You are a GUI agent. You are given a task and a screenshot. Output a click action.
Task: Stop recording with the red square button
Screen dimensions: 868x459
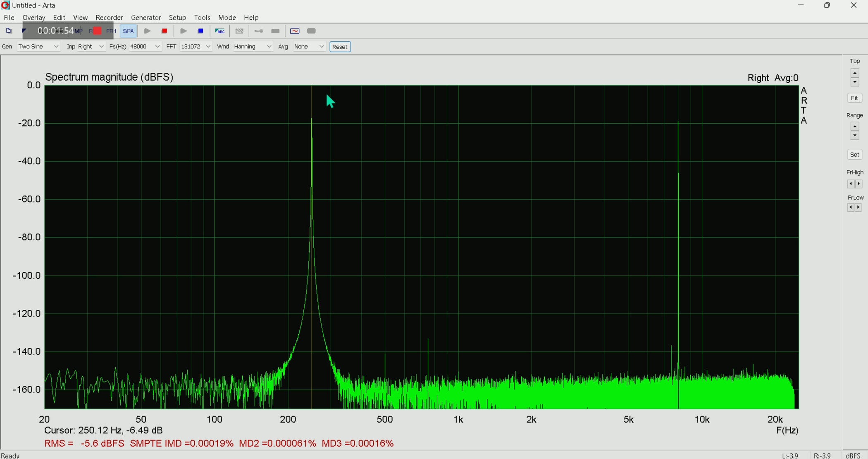click(x=164, y=31)
